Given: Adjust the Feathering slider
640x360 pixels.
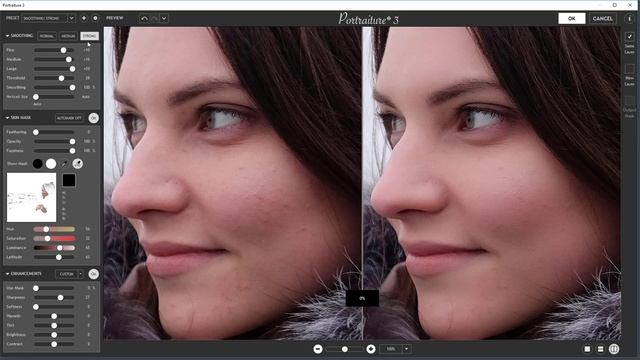Looking at the screenshot, I should (x=54, y=132).
